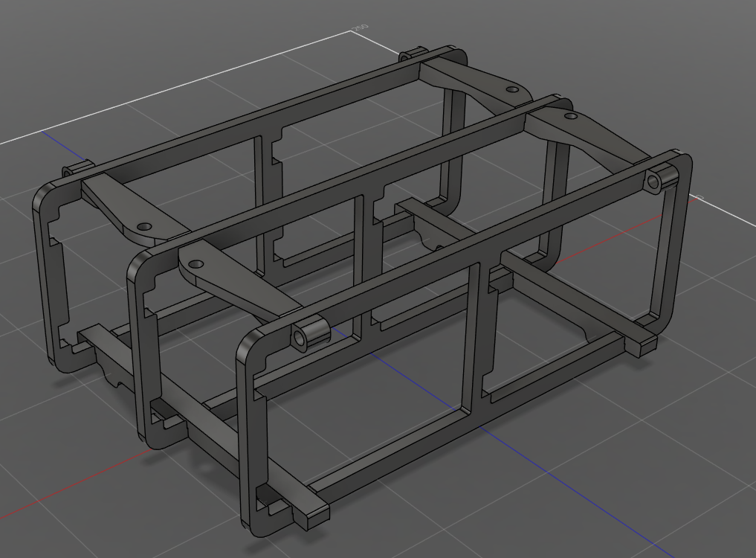The image size is (756, 558).
Task: Click the 250 grid dimension label
Action: 360,28
